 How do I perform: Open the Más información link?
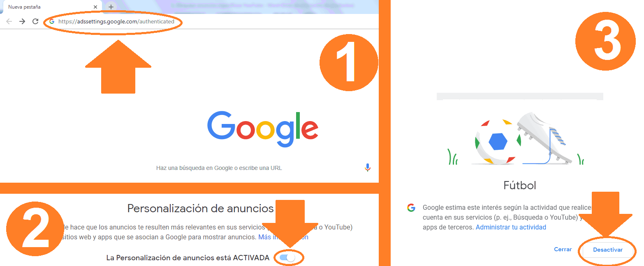pyautogui.click(x=283, y=237)
